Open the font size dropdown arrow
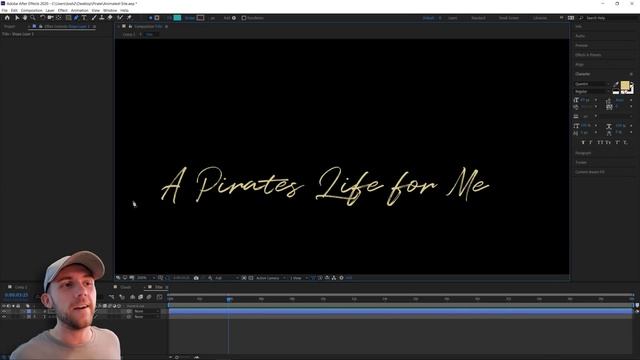This screenshot has height=360, width=640. tap(596, 100)
